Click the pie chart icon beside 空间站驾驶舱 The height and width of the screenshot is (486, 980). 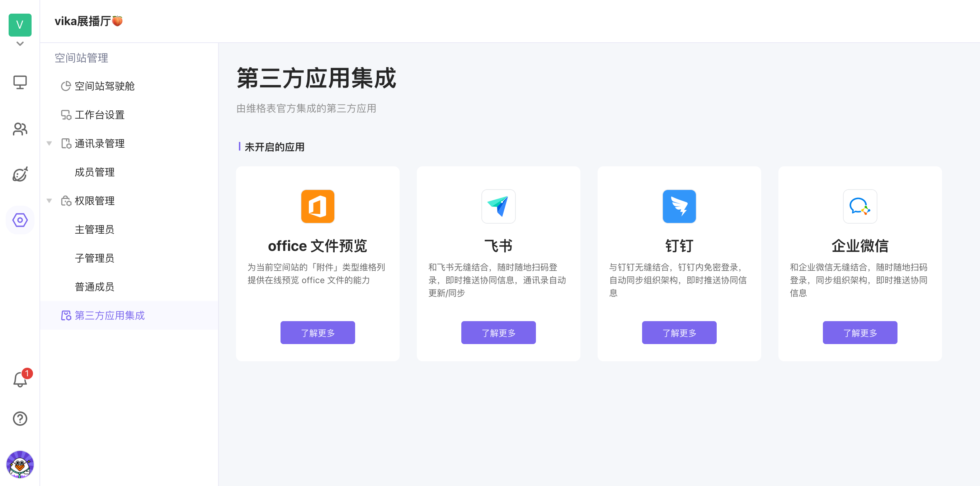click(x=66, y=86)
